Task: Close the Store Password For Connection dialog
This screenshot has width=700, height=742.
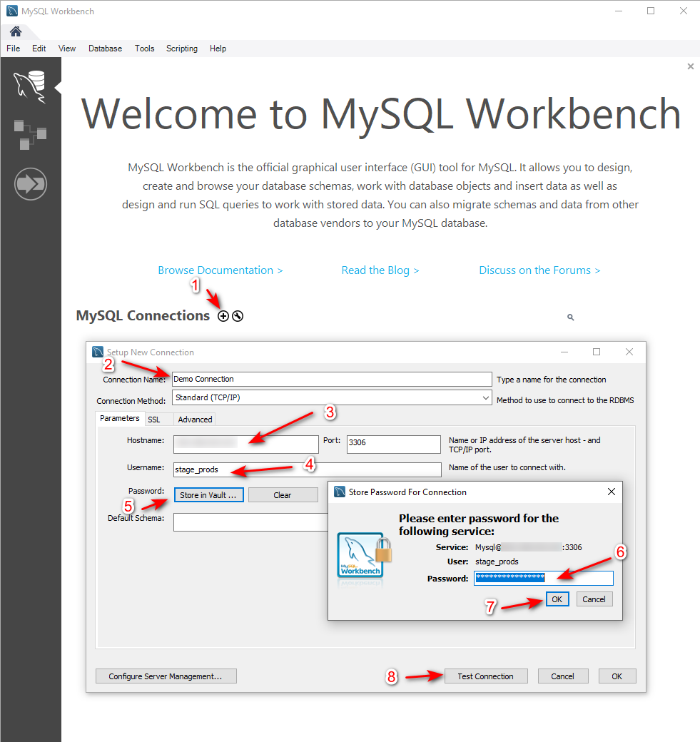Action: pos(612,492)
